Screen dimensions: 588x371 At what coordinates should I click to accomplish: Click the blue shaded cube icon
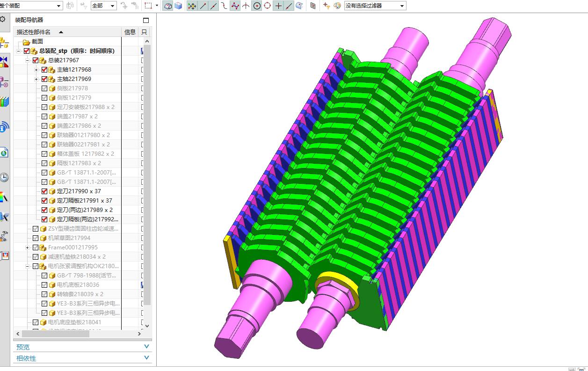(178, 6)
